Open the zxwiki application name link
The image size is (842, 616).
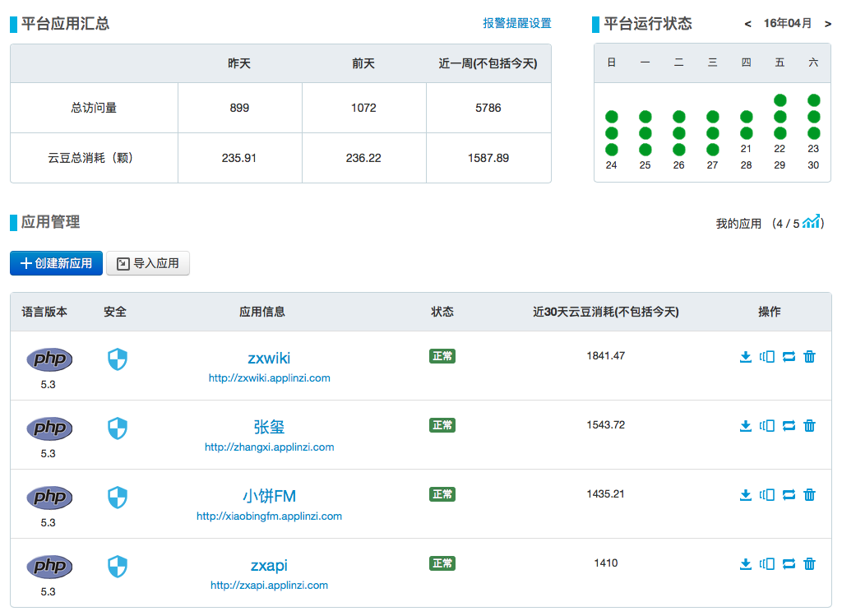point(269,358)
